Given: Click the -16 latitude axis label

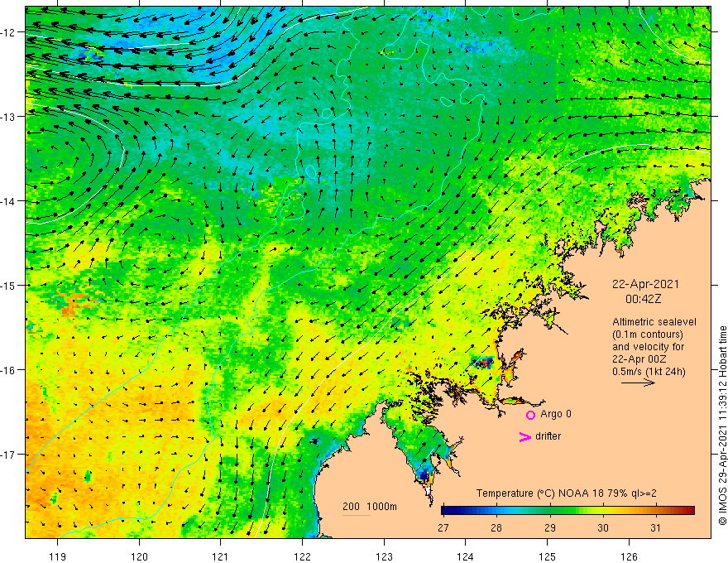Looking at the screenshot, I should click(9, 370).
